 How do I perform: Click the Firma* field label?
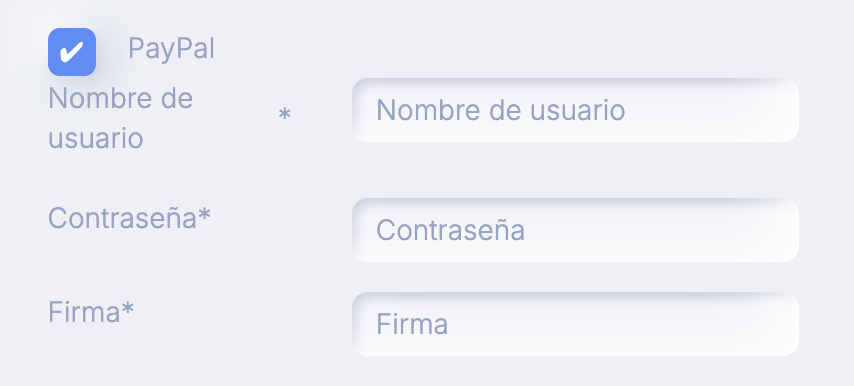[x=91, y=313]
